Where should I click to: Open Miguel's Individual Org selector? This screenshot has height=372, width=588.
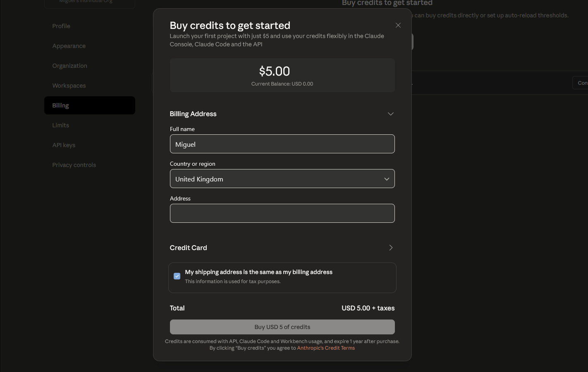click(x=89, y=2)
